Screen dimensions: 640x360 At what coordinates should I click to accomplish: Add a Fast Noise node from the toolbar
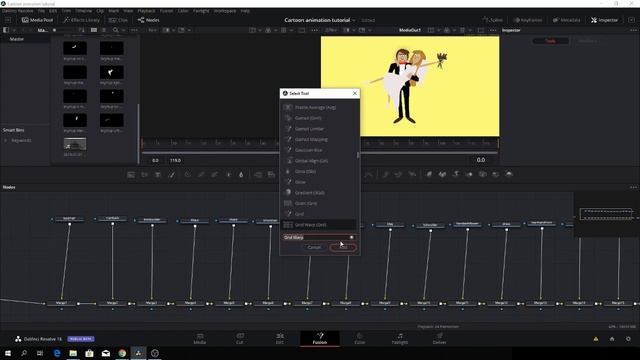click(x=144, y=175)
